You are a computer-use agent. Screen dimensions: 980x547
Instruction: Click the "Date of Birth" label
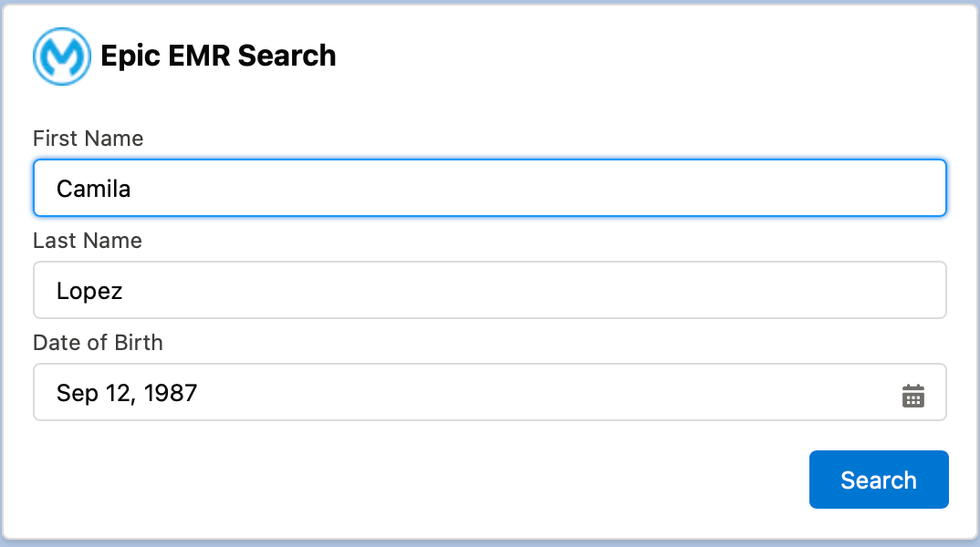pyautogui.click(x=99, y=342)
